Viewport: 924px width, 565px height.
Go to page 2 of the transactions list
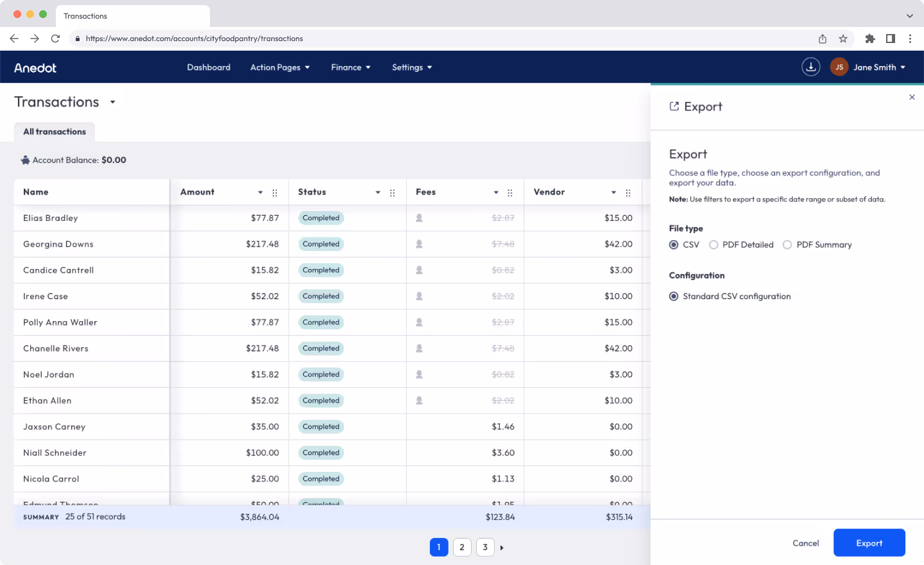[462, 547]
